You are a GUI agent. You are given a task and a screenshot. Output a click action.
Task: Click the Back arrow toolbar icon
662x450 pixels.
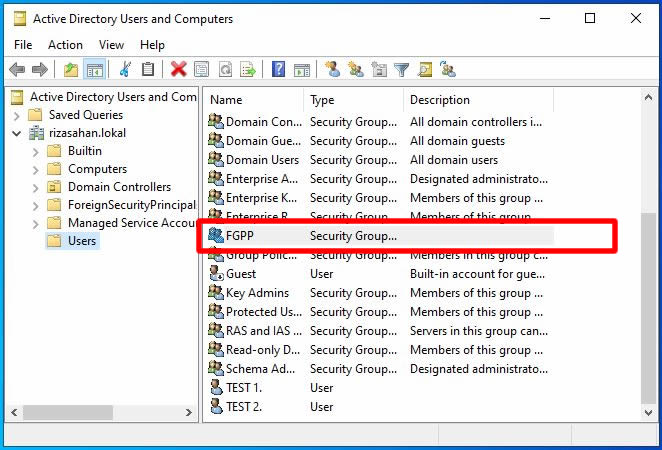(17, 69)
